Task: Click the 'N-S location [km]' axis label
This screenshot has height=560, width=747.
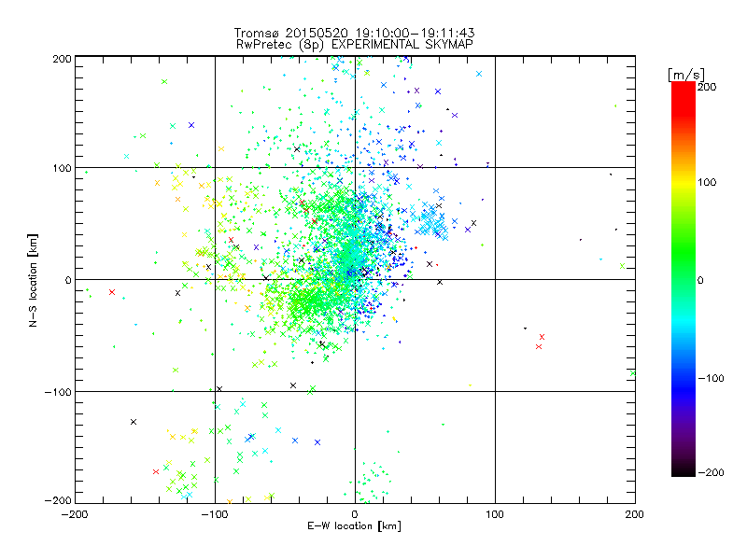Action: coord(33,281)
